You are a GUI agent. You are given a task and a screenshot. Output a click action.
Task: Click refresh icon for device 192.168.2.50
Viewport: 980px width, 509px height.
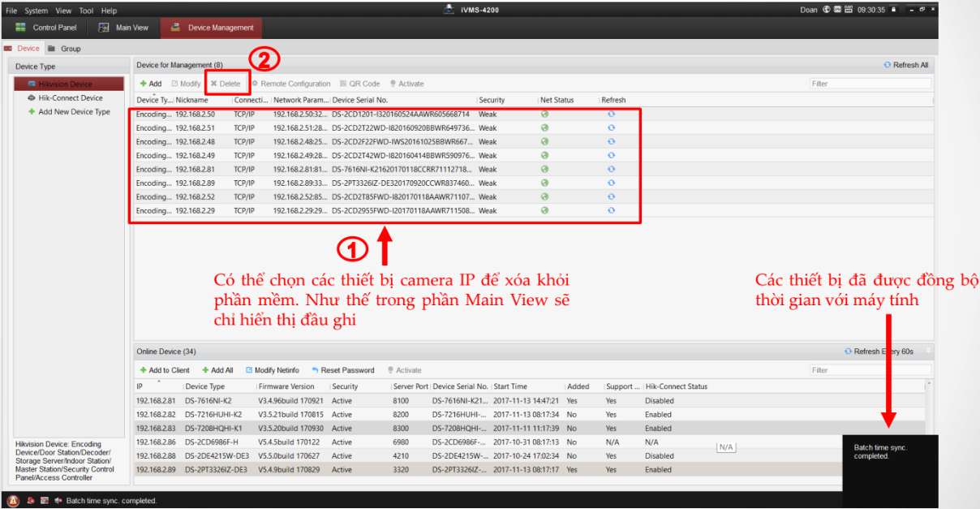pyautogui.click(x=611, y=114)
